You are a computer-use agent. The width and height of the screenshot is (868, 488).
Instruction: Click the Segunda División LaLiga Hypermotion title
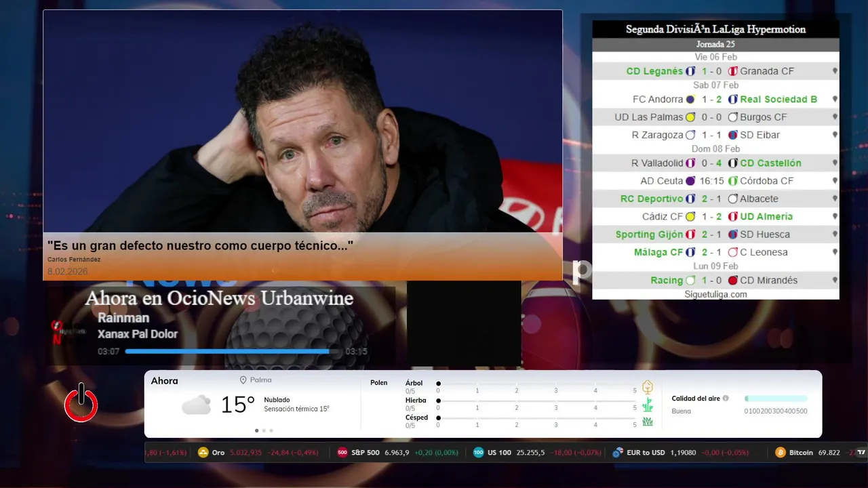(715, 29)
